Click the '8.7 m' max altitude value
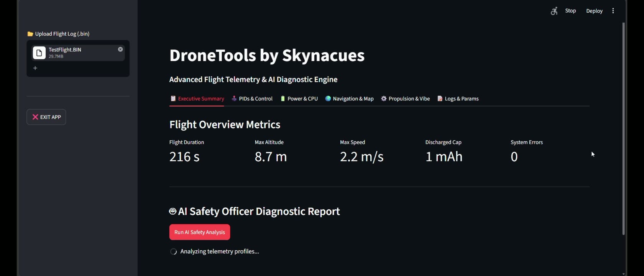 coord(271,156)
